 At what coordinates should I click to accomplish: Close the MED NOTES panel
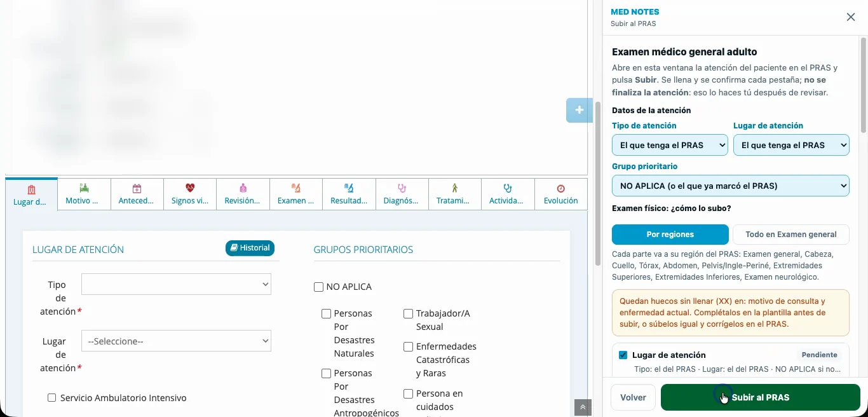pos(851,17)
